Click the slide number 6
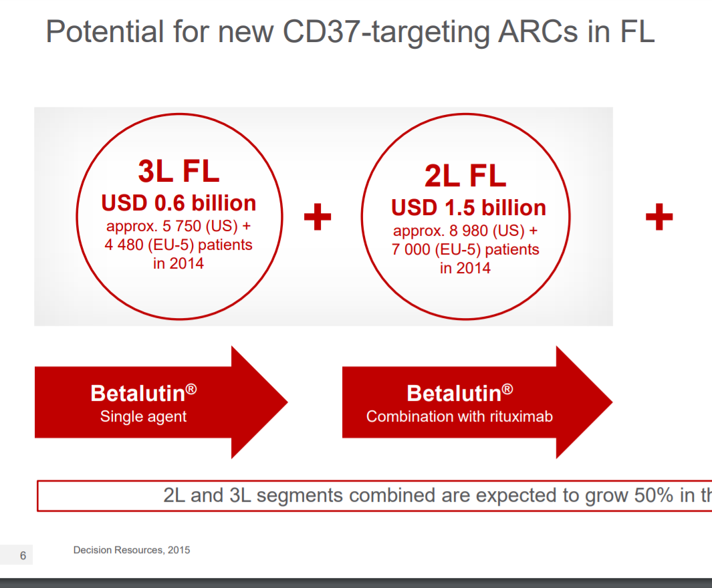This screenshot has width=712, height=588. pos(23,555)
